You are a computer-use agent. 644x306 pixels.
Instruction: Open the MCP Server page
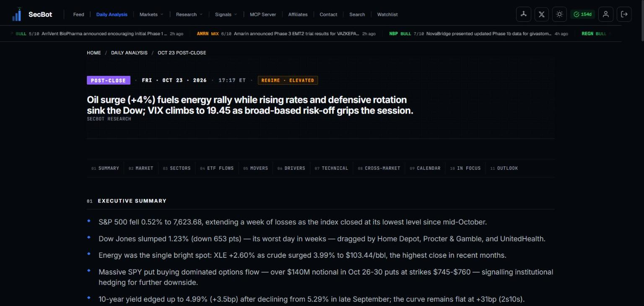pyautogui.click(x=263, y=14)
